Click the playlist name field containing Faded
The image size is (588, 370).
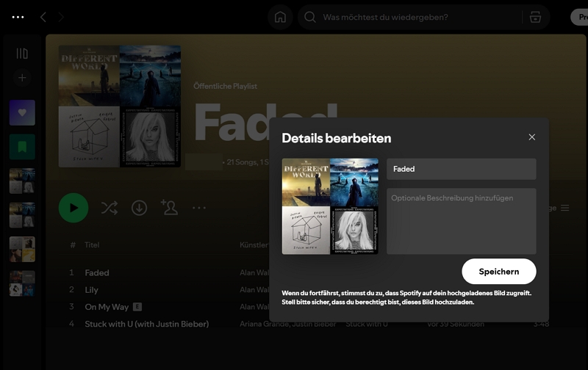point(461,169)
